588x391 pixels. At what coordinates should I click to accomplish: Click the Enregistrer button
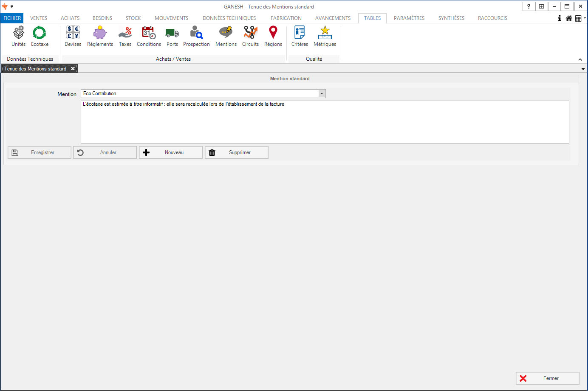pyautogui.click(x=40, y=152)
